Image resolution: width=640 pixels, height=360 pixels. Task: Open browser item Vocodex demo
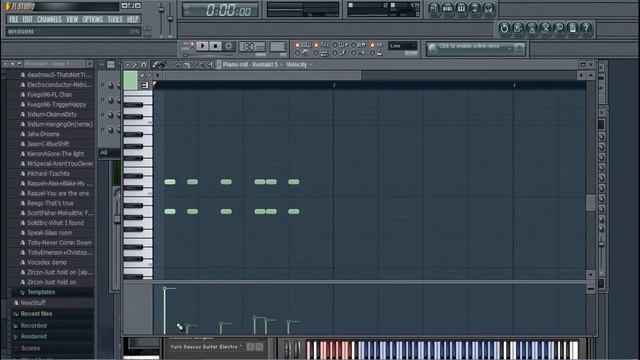click(x=47, y=262)
